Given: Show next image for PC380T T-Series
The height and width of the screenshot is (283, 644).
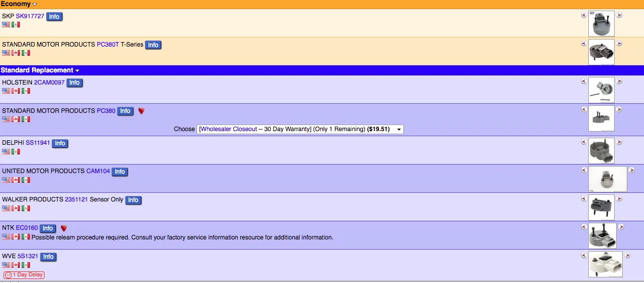Looking at the screenshot, I should [619, 44].
